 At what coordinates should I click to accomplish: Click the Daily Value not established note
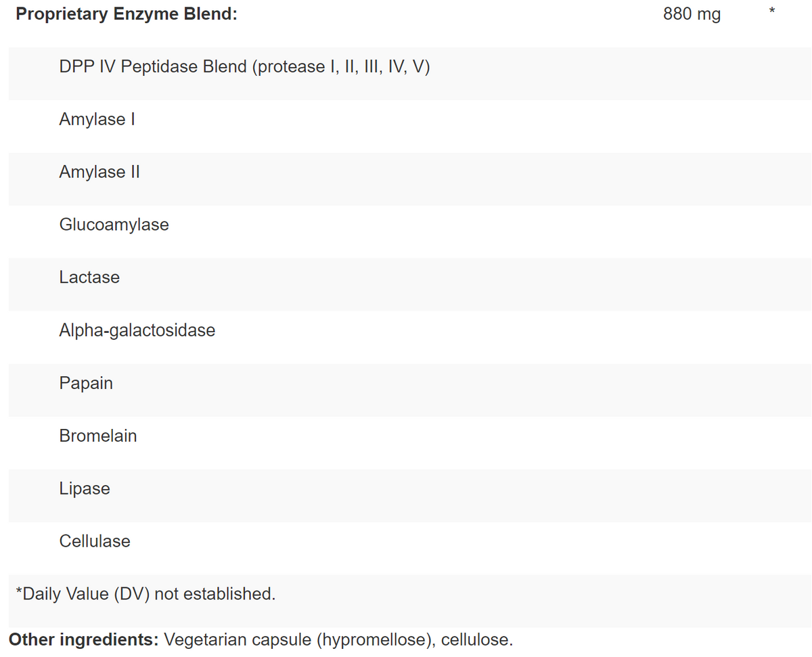145,594
